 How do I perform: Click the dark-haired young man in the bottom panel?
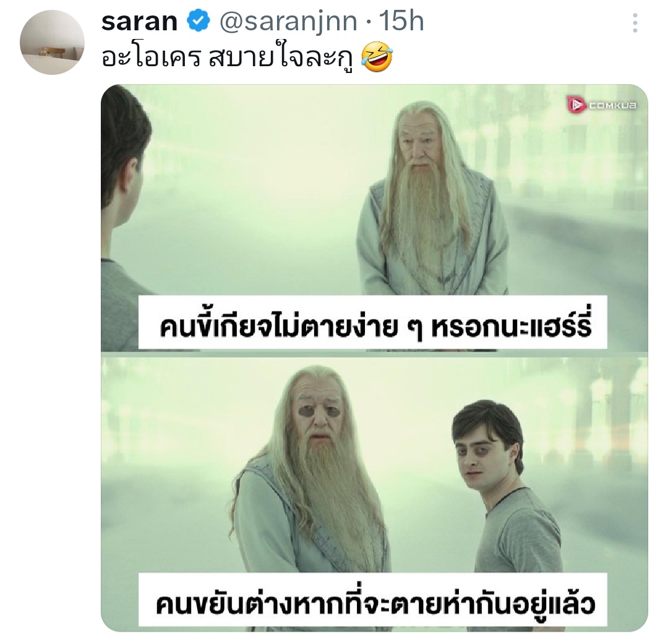click(x=507, y=486)
